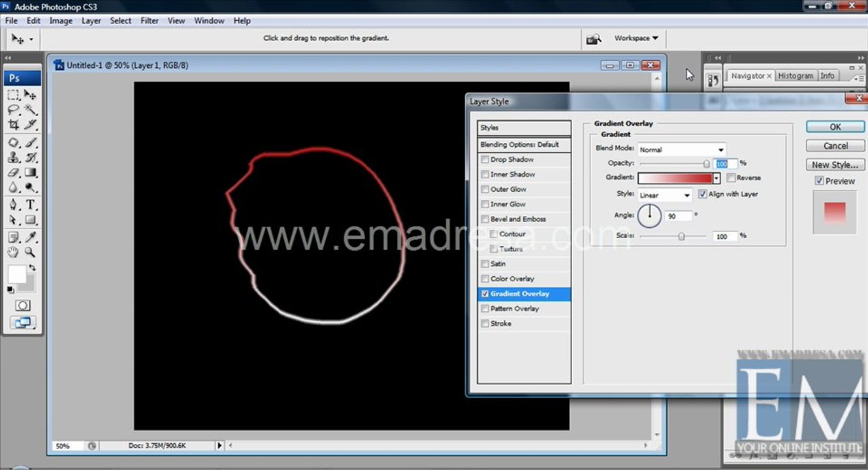
Task: Switch to the Info tab
Action: pyautogui.click(x=828, y=76)
